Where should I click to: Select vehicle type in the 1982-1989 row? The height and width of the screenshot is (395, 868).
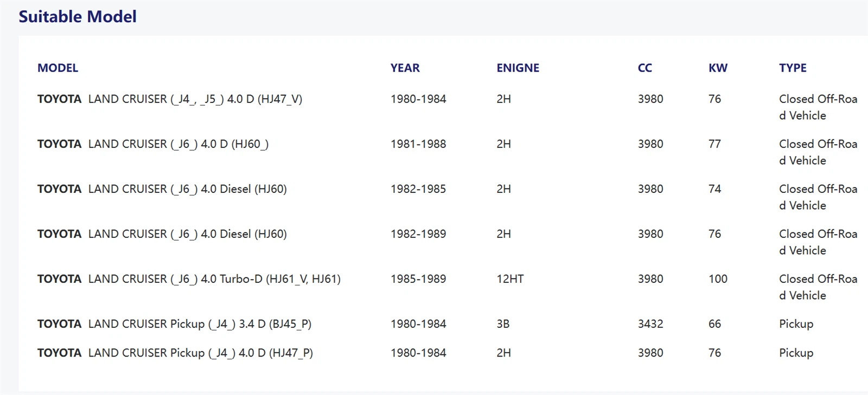[x=818, y=242]
